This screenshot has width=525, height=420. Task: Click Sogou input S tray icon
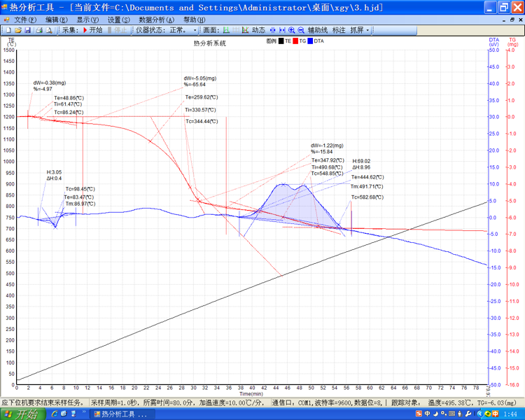(419, 414)
